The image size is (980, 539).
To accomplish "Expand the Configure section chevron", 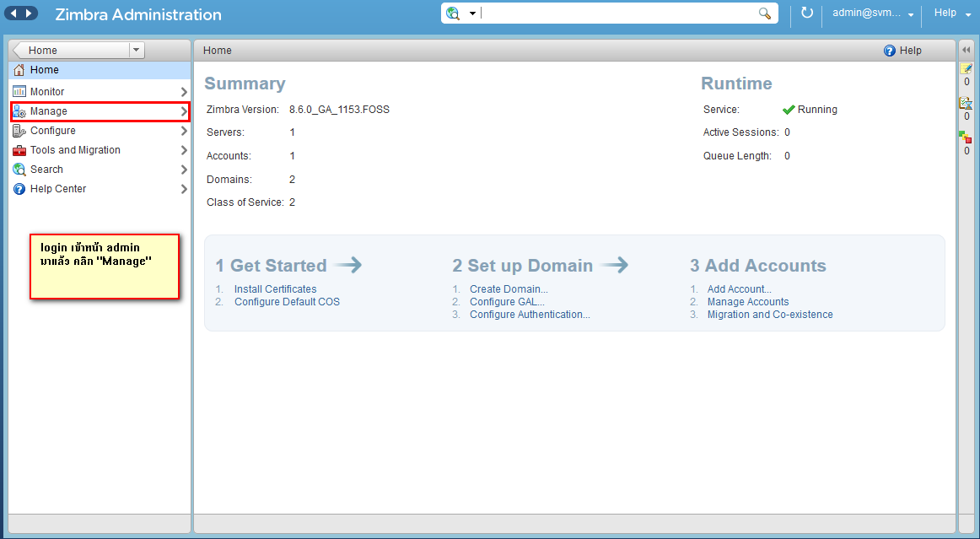I will pos(184,132).
